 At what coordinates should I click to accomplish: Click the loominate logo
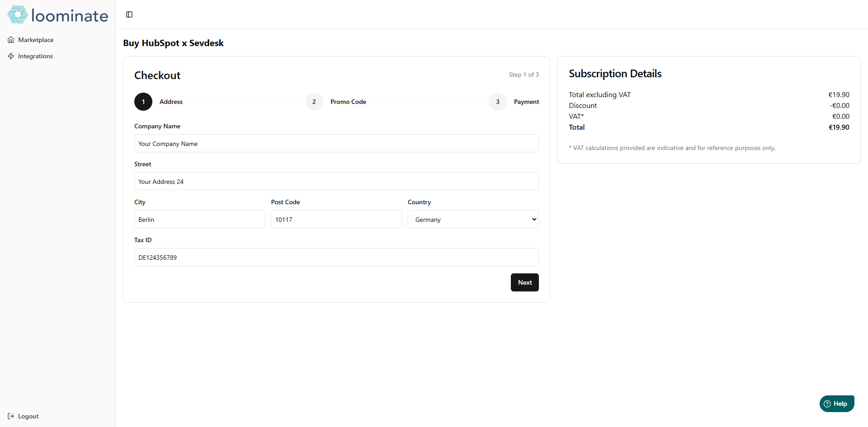(58, 15)
